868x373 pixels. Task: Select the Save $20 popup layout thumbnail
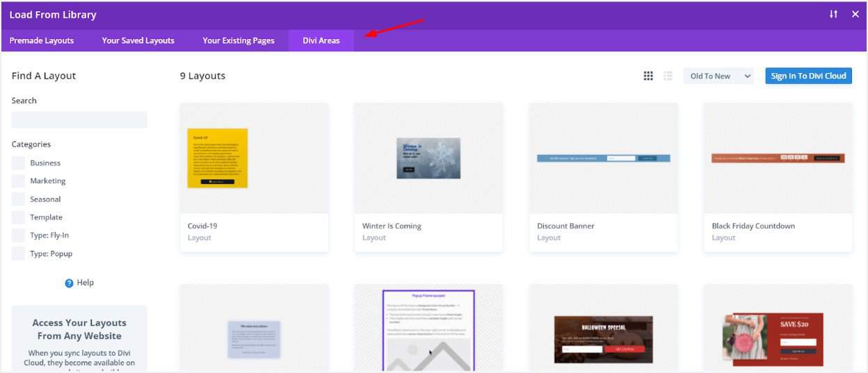[778, 328]
